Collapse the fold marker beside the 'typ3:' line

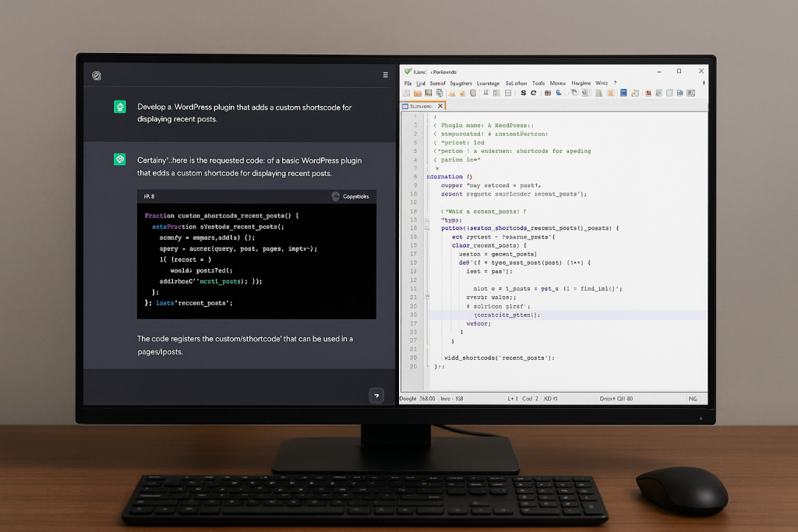tap(427, 220)
